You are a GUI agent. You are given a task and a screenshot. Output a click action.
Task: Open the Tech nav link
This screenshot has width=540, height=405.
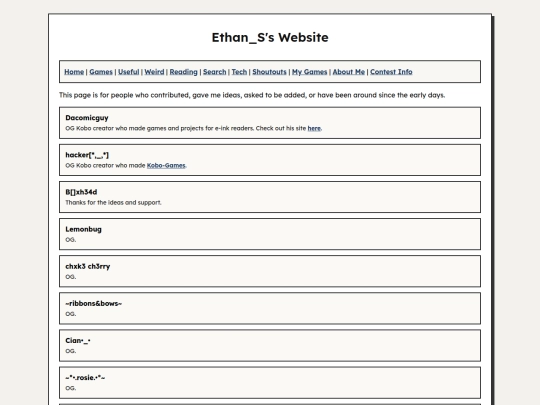click(x=239, y=72)
